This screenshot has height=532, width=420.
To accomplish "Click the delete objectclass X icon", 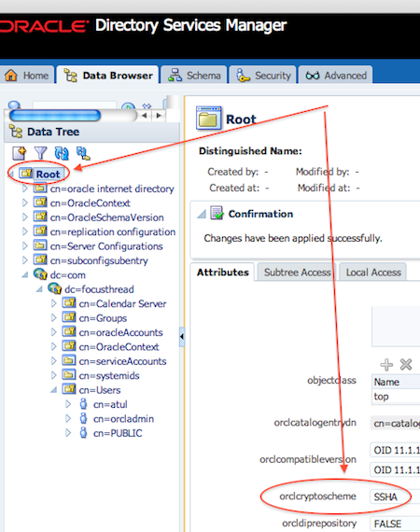I will coord(406,365).
